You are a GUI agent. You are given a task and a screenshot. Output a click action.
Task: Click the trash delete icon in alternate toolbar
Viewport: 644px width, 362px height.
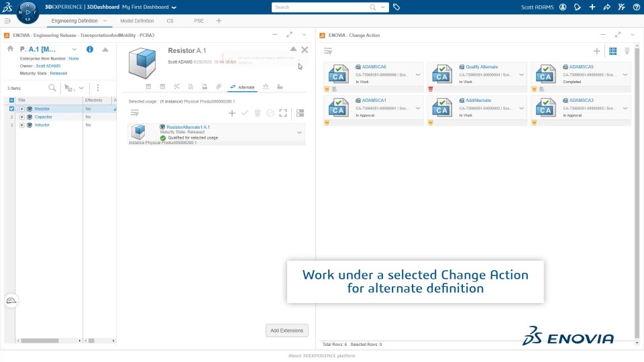tap(258, 113)
